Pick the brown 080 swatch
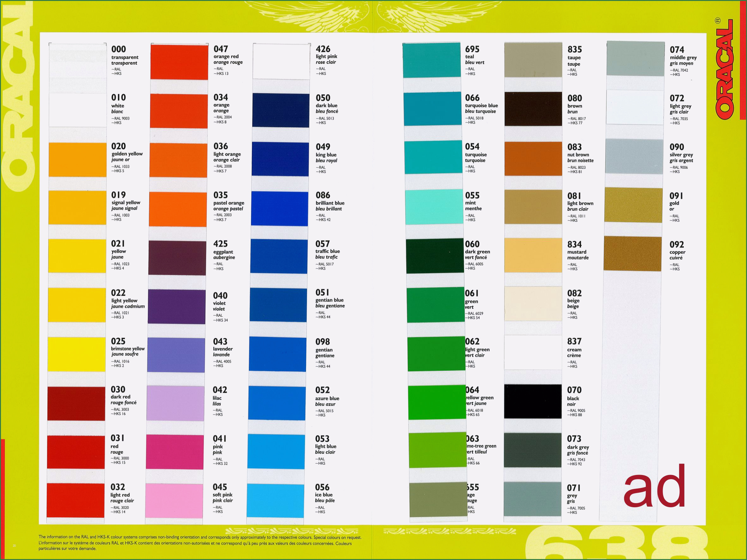The width and height of the screenshot is (747, 560). [533, 109]
